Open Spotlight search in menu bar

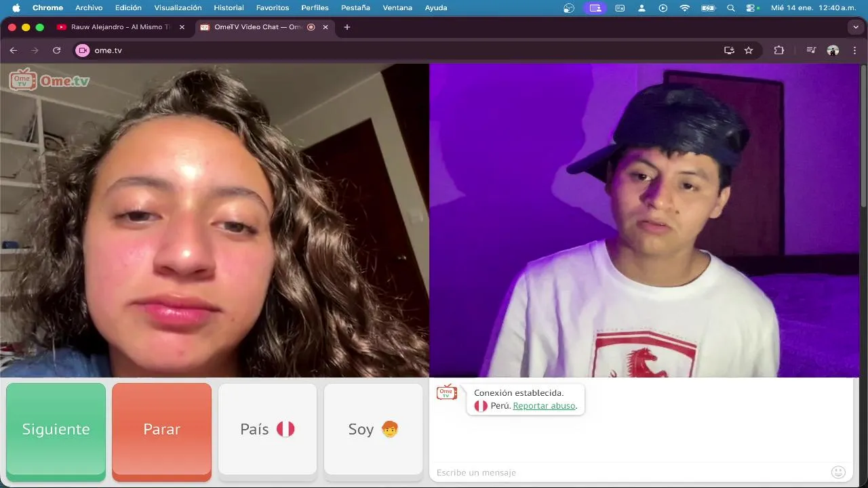coord(730,8)
